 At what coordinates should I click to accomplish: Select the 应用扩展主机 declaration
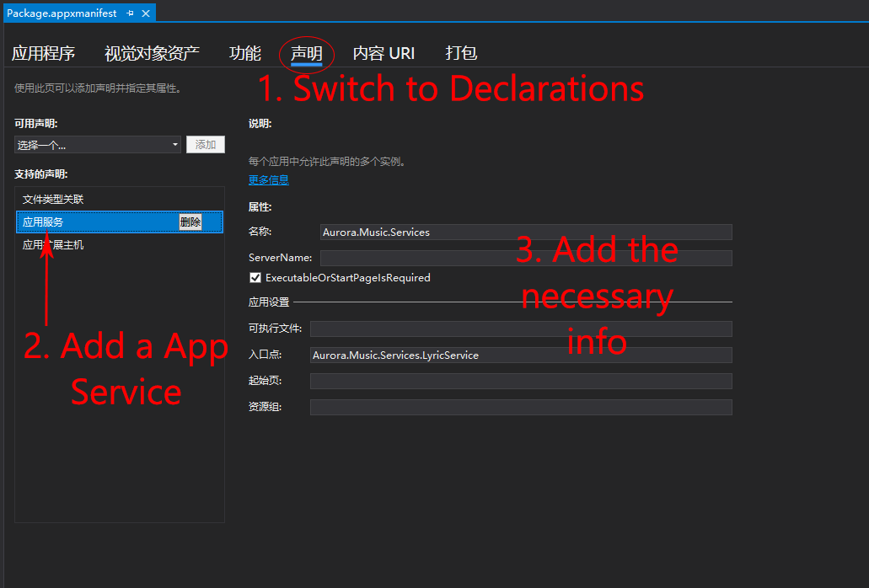[x=54, y=245]
